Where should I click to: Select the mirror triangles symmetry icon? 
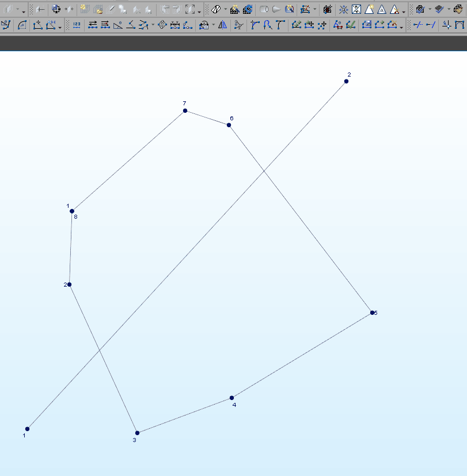[223, 25]
